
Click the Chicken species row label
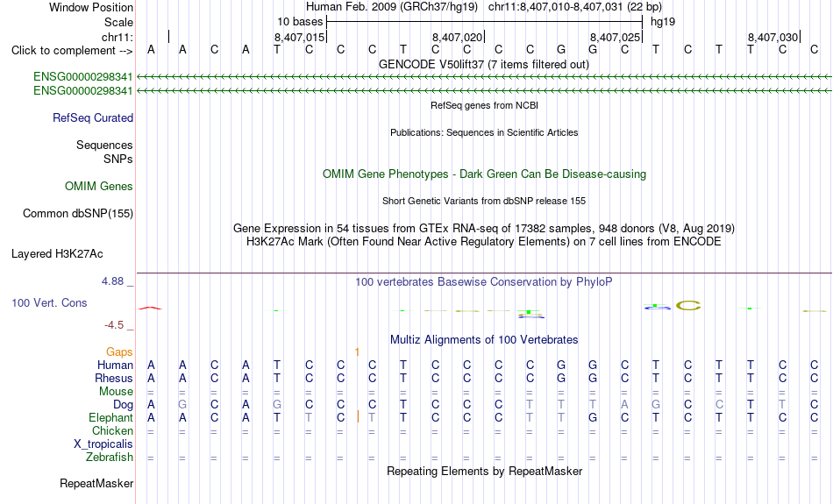[x=112, y=430]
